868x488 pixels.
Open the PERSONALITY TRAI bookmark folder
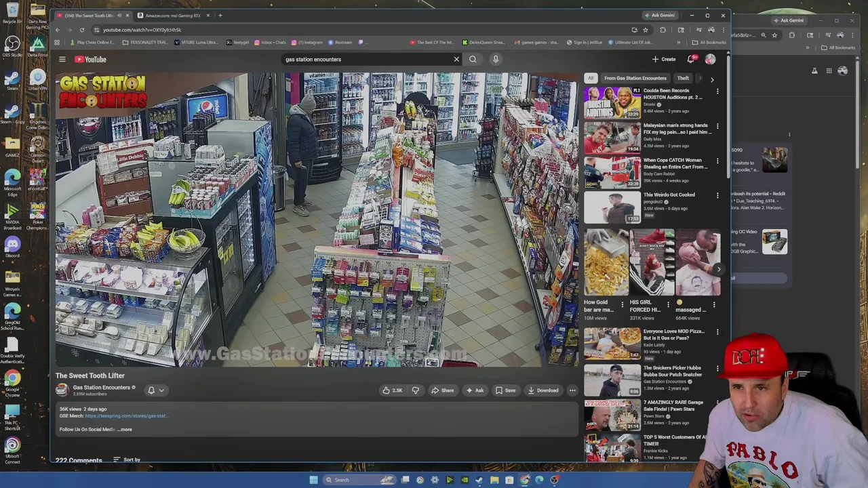(145, 43)
